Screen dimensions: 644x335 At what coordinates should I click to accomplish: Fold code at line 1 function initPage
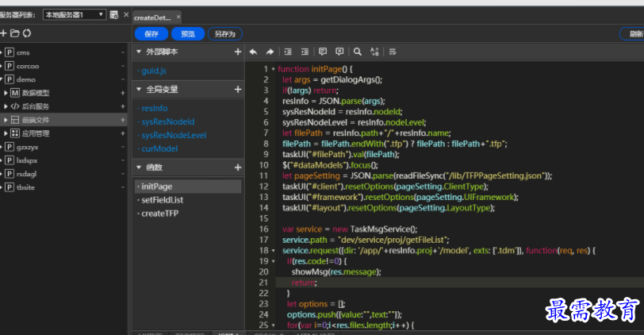[273, 70]
